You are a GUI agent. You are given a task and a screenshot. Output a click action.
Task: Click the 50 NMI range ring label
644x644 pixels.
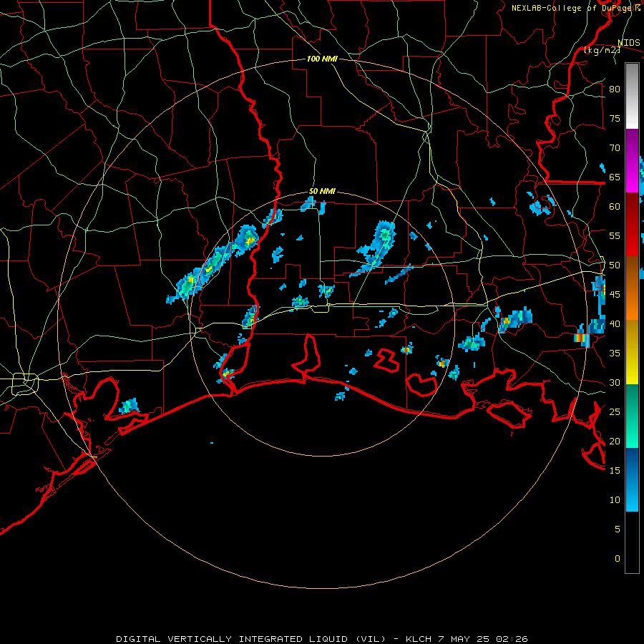click(x=322, y=191)
